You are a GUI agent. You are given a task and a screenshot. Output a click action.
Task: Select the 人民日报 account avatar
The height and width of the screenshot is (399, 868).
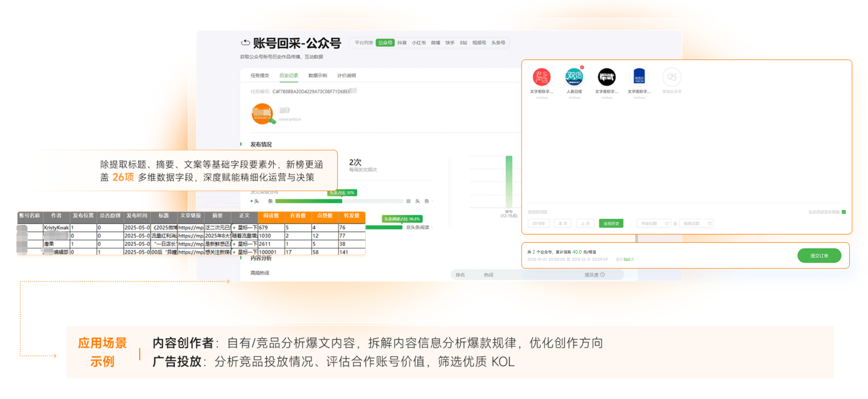(x=574, y=77)
